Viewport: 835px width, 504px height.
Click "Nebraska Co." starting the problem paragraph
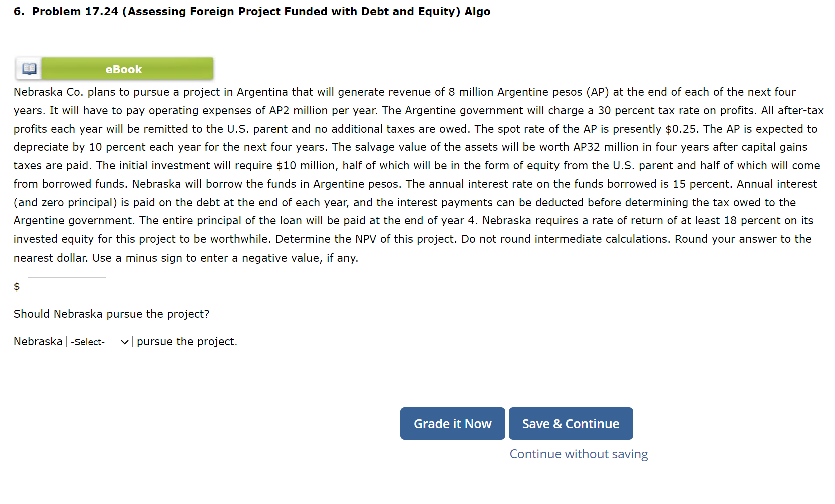click(48, 92)
